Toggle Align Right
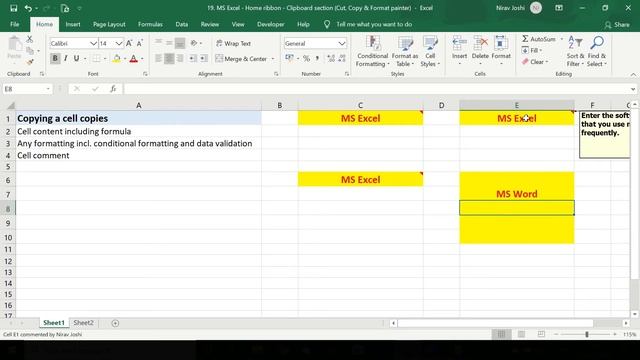Viewport: 640px width, 360px height. coord(180,59)
